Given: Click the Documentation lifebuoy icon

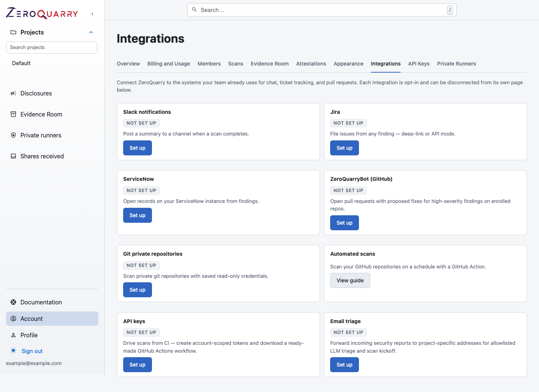Looking at the screenshot, I should click(13, 302).
